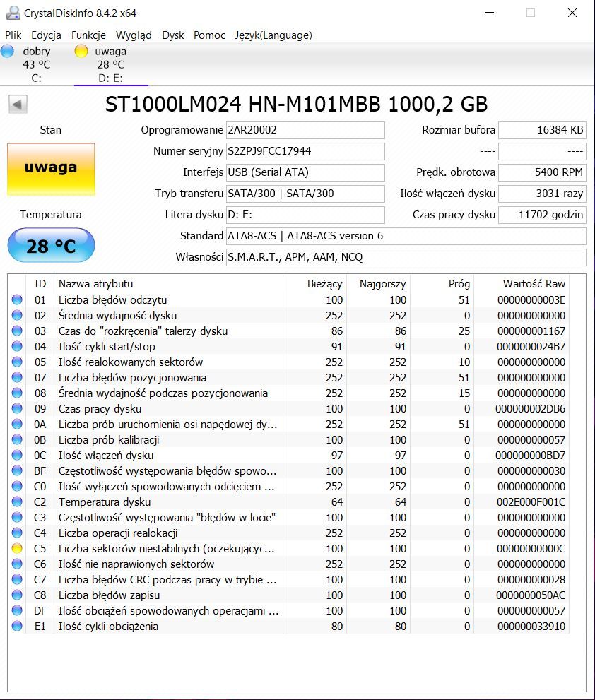595x700 pixels.
Task: Select the D: E: disk tab marked uwaga
Action: pyautogui.click(x=111, y=64)
